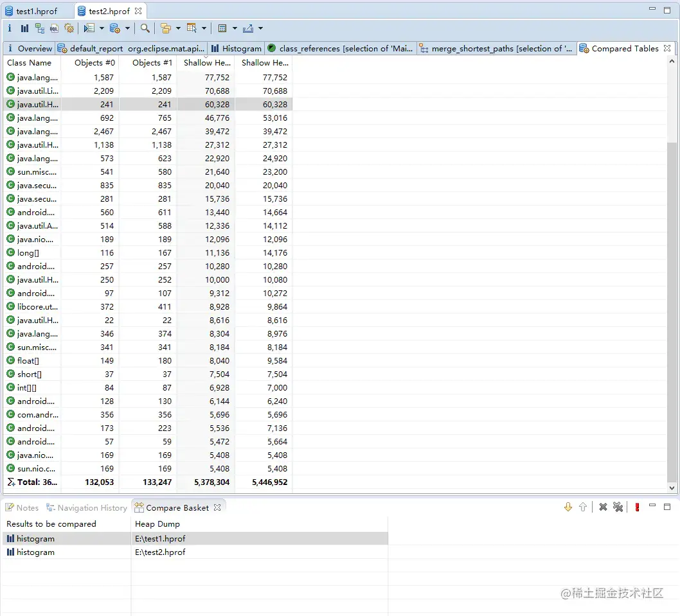Expand the columns dropdown arrow
Image resolution: width=680 pixels, height=616 pixels.
(204, 29)
